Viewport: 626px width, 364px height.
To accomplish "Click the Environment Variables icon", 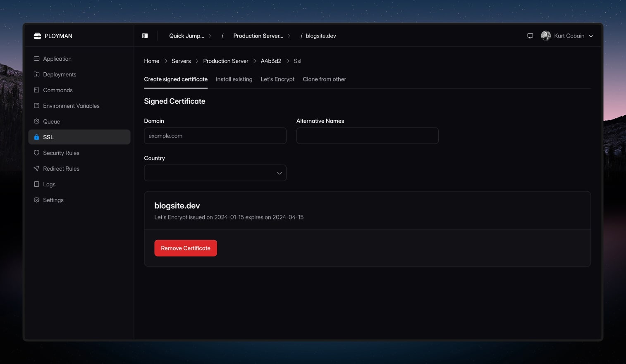I will coord(36,106).
